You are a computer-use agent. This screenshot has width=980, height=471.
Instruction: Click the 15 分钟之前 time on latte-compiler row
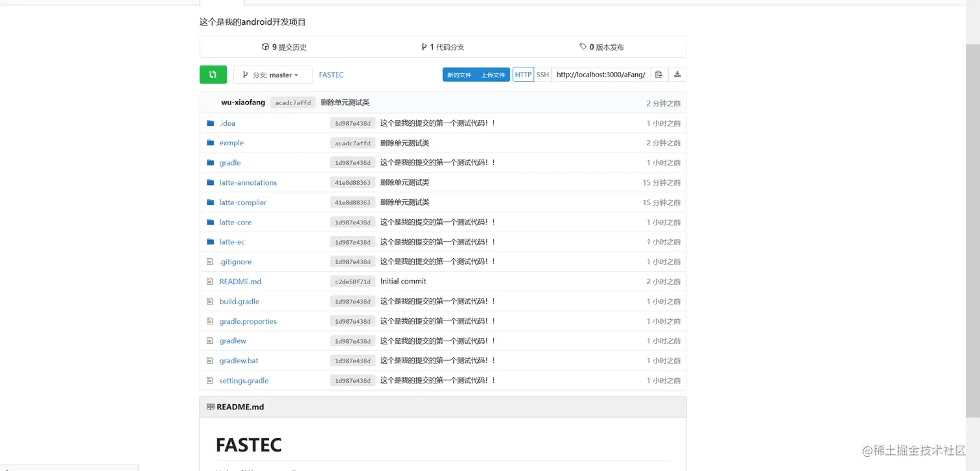[662, 202]
